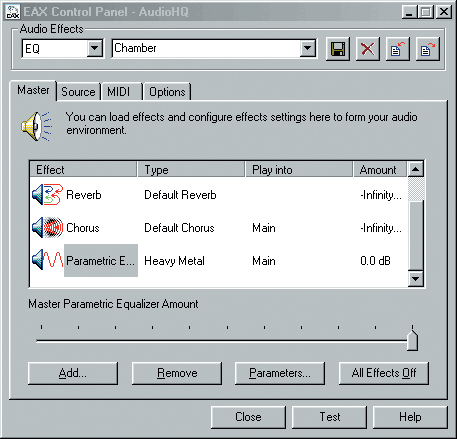Click the effects list scroll down arrow
457x439 pixels.
[x=415, y=278]
